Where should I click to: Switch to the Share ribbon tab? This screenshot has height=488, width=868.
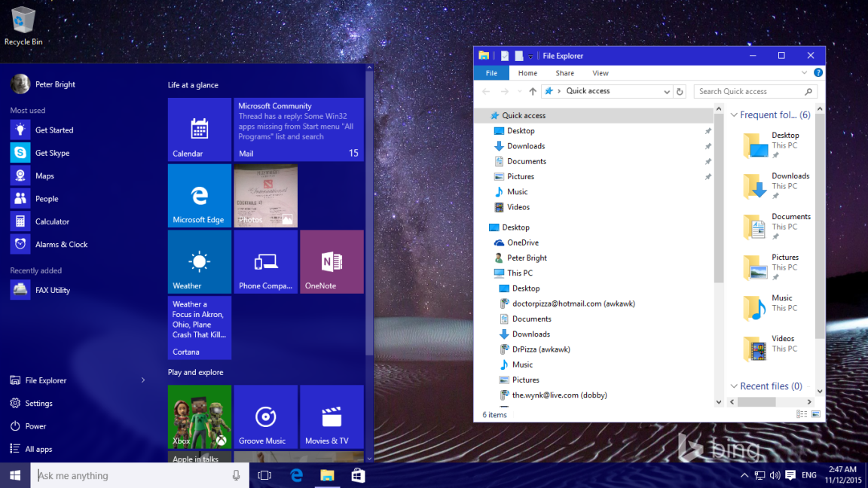click(564, 72)
